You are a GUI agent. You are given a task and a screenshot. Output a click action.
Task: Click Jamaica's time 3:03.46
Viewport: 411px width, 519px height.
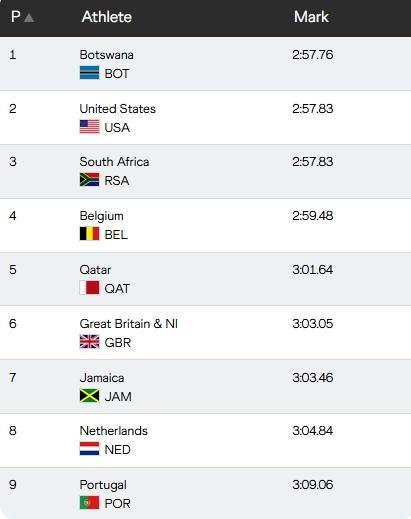(x=312, y=378)
